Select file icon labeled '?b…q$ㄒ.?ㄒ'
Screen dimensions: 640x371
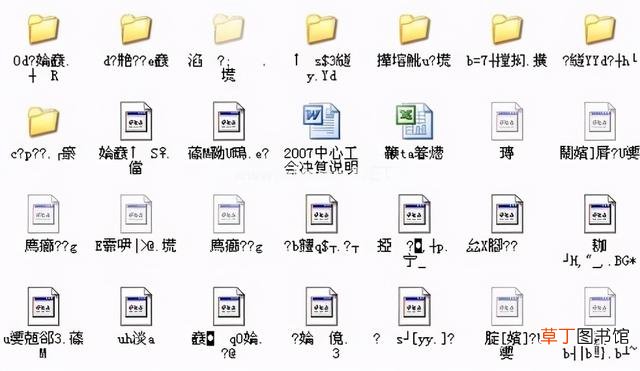coord(322,214)
